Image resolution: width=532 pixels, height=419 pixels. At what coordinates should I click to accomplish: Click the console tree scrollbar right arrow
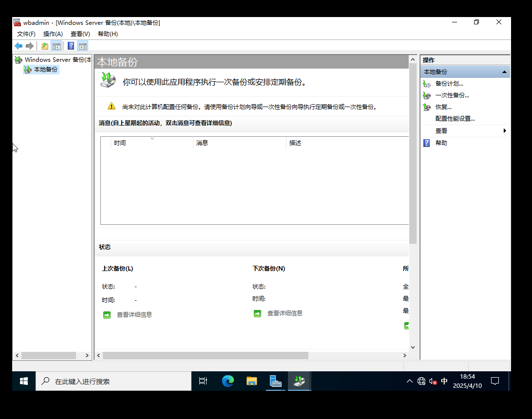click(87, 355)
